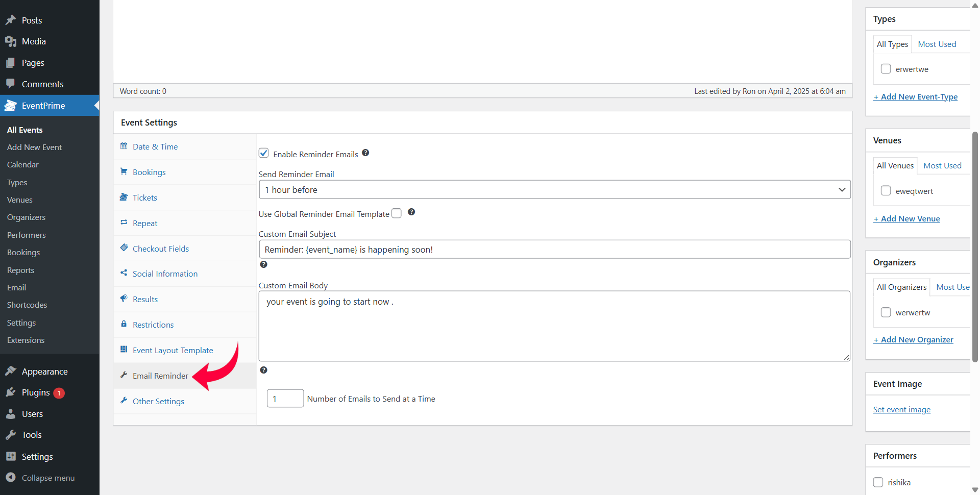980x495 pixels.
Task: Click the Media icon in admin sidebar
Action: [11, 41]
